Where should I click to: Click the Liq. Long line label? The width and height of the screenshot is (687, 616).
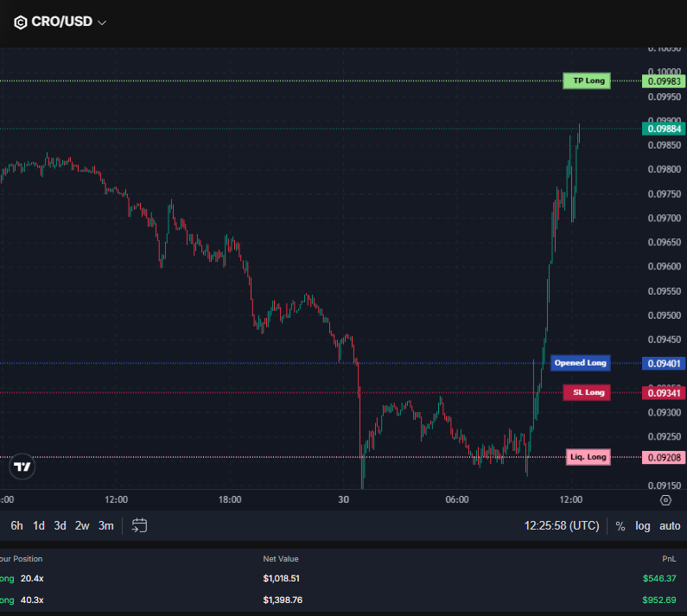[588, 457]
